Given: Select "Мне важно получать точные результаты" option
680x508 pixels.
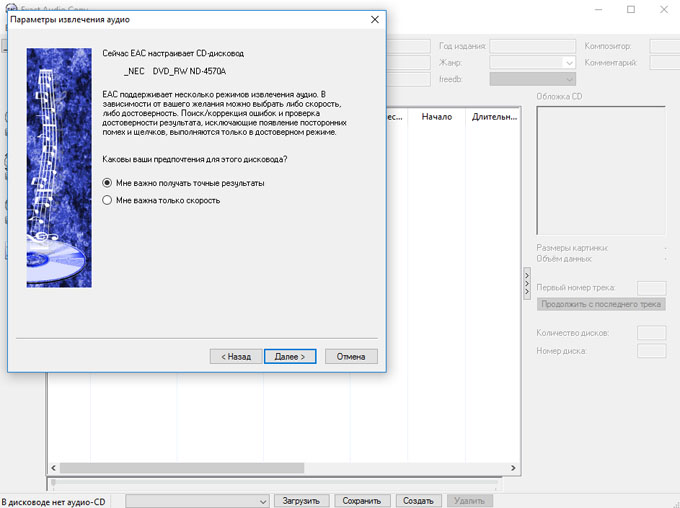Looking at the screenshot, I should pos(108,183).
